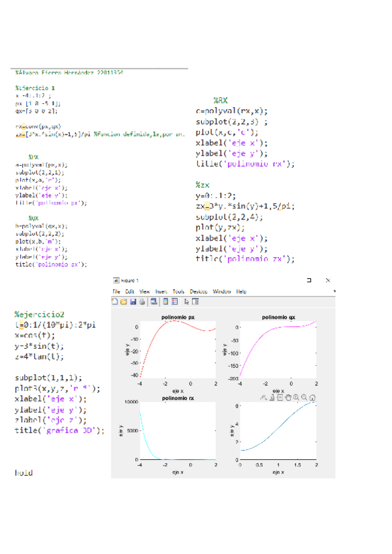
Task: Restore view with the home icon
Action: click(x=314, y=397)
